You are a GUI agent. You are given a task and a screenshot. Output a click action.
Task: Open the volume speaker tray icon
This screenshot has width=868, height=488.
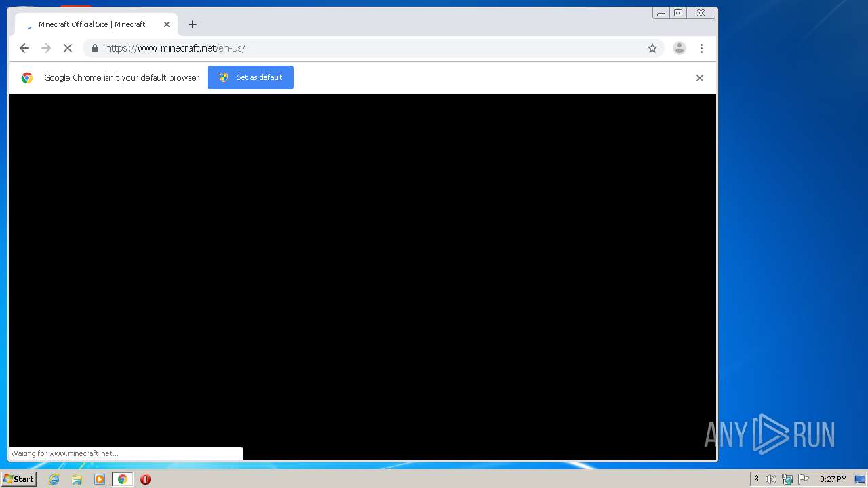tap(771, 479)
